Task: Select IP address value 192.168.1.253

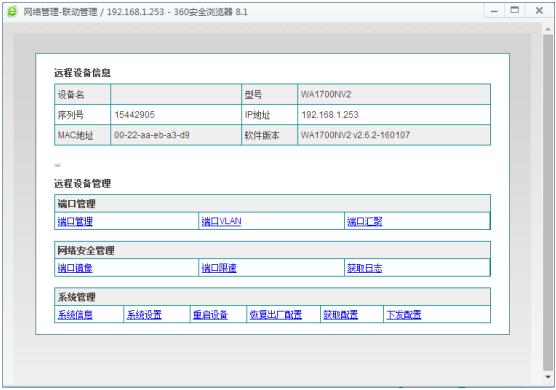Action: point(330,115)
